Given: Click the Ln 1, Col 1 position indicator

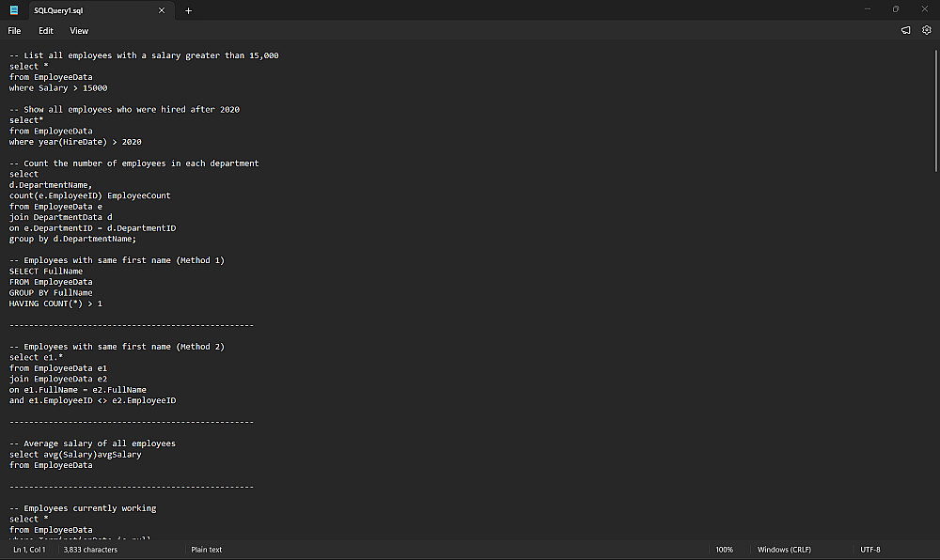Looking at the screenshot, I should pos(29,550).
